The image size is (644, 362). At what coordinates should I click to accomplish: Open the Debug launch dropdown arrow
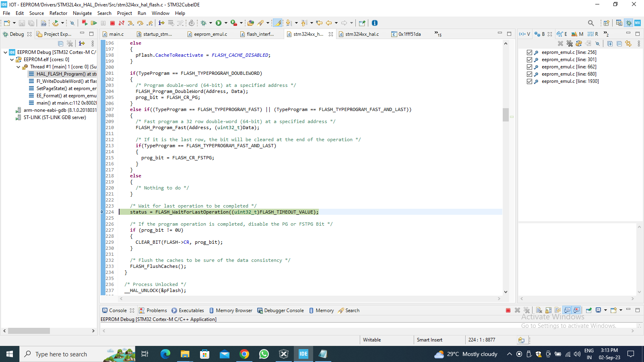(211, 23)
